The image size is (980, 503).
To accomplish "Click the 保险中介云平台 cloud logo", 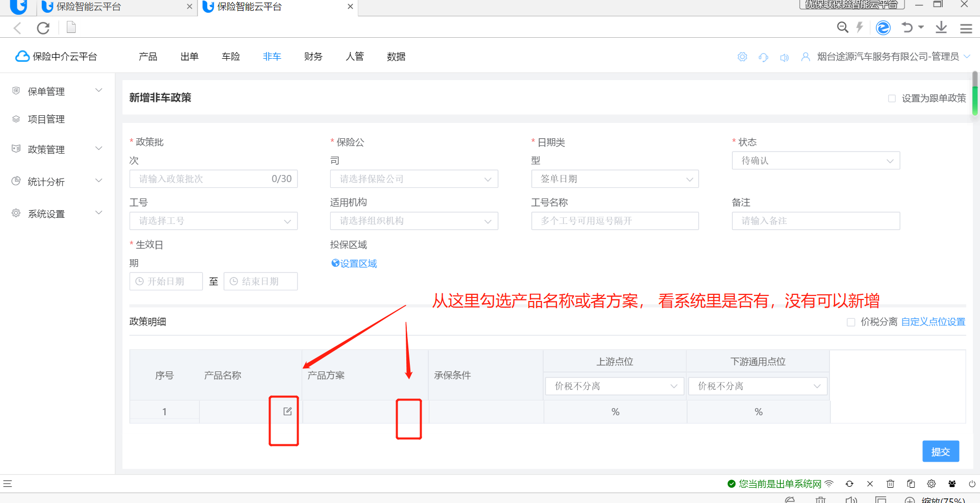I will coord(56,56).
